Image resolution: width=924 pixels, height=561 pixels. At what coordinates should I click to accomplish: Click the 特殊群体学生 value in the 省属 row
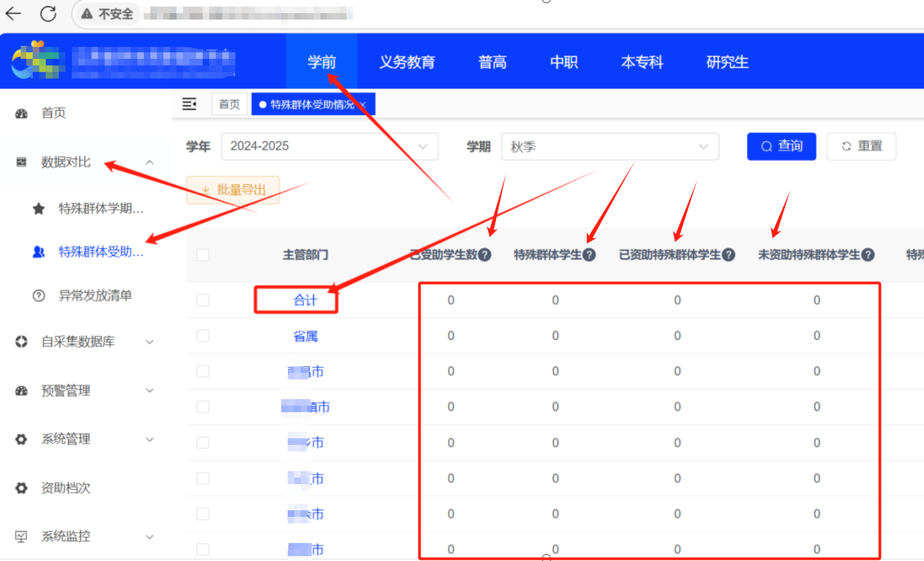pos(555,336)
